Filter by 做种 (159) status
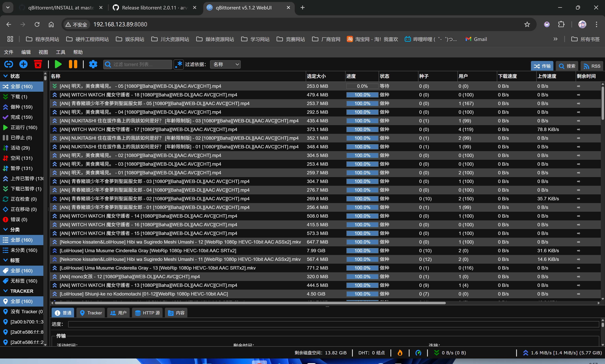 point(21,107)
